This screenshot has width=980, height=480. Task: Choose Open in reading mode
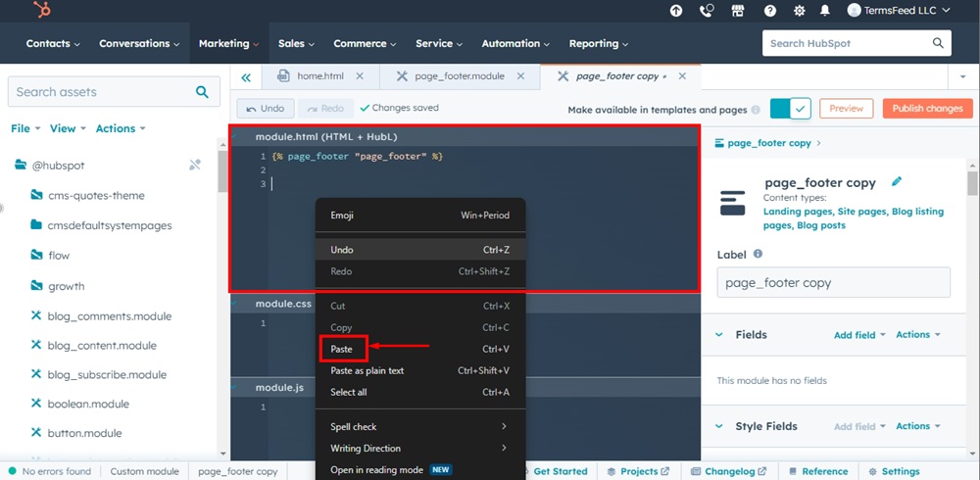[x=420, y=469]
